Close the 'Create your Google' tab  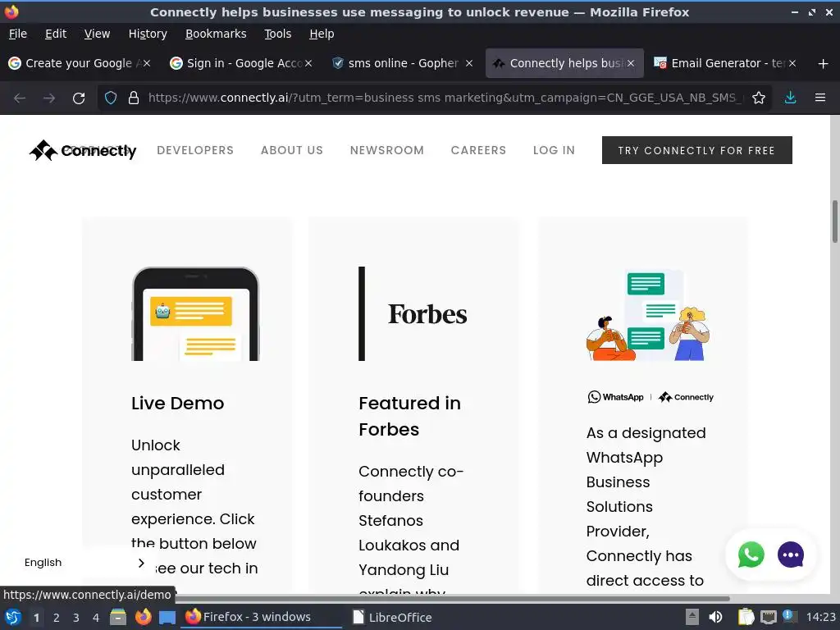[x=146, y=63]
